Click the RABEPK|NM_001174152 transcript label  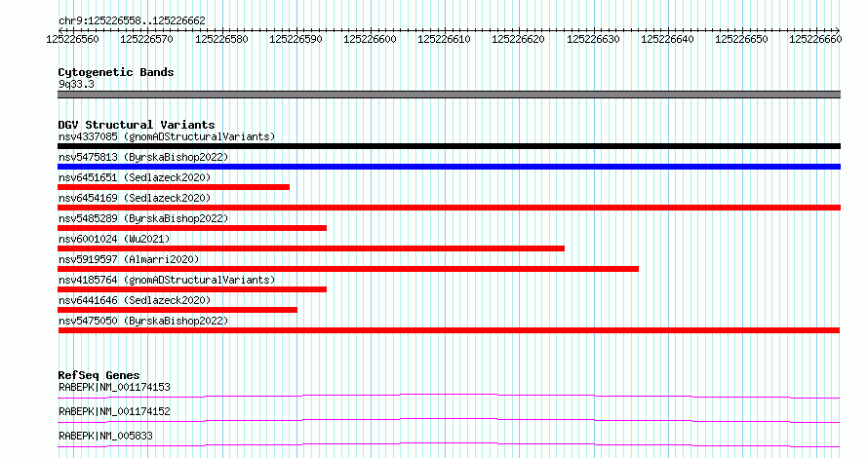[114, 411]
